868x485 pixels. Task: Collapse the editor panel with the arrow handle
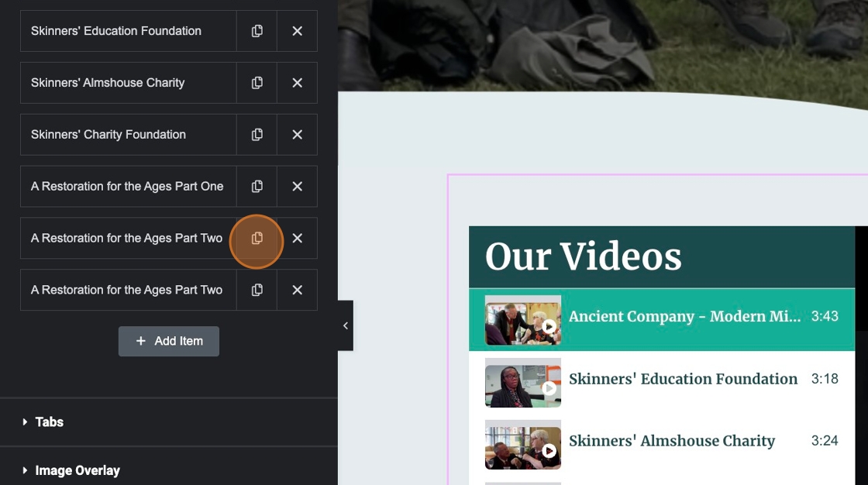[x=346, y=325]
